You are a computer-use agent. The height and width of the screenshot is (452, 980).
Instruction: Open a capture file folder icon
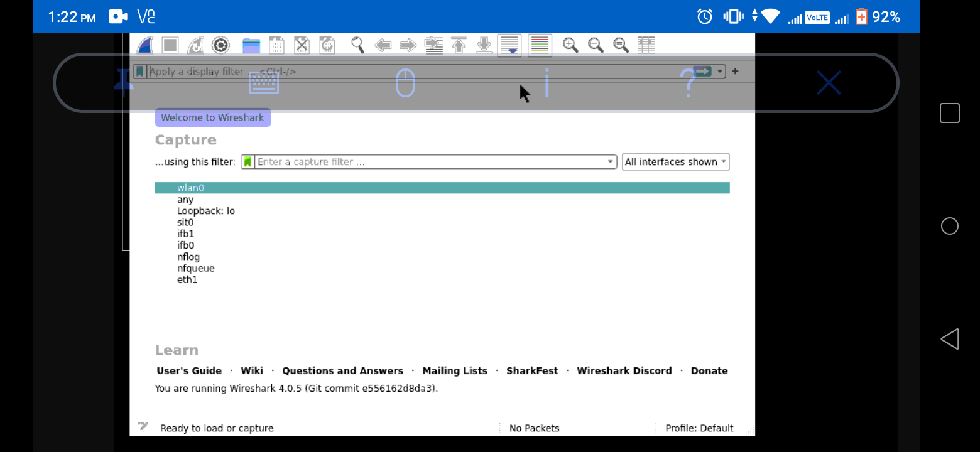click(251, 45)
